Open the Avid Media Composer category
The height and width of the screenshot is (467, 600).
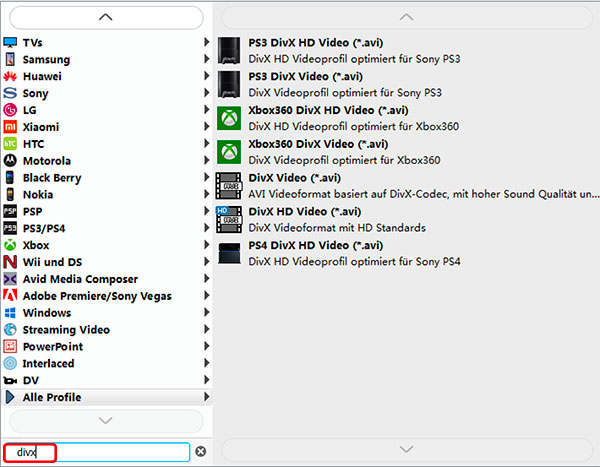106,279
